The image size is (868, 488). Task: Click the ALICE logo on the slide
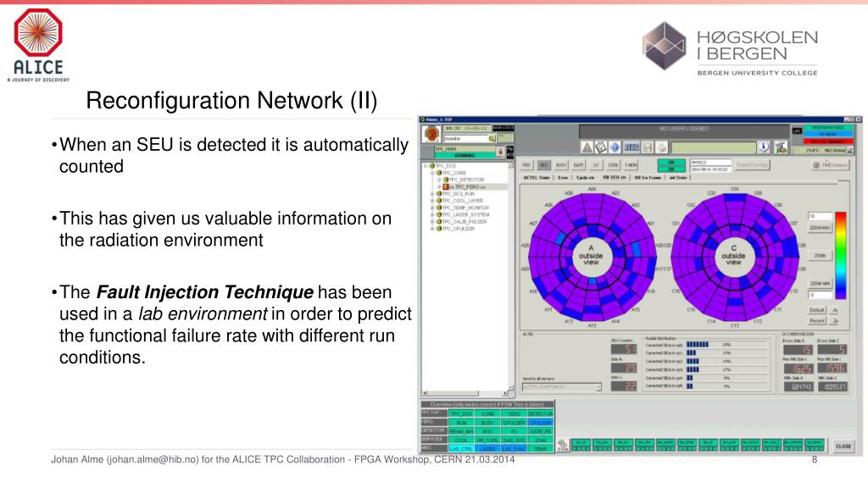38,46
